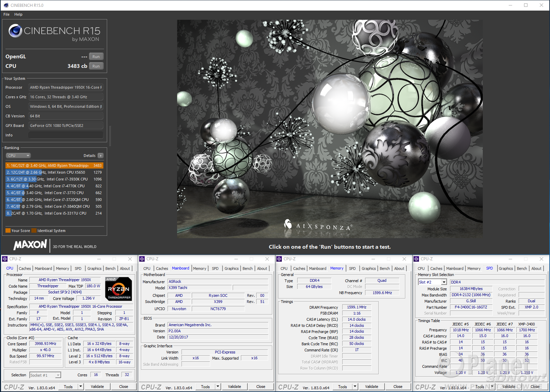Expand Tools arrow in CPU tab window
The image size is (550, 392).
click(x=81, y=387)
